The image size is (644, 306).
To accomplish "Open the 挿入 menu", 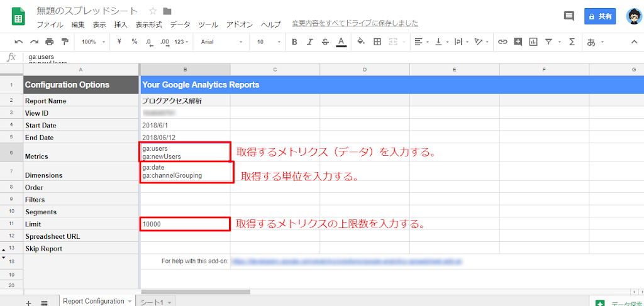I will [x=121, y=25].
